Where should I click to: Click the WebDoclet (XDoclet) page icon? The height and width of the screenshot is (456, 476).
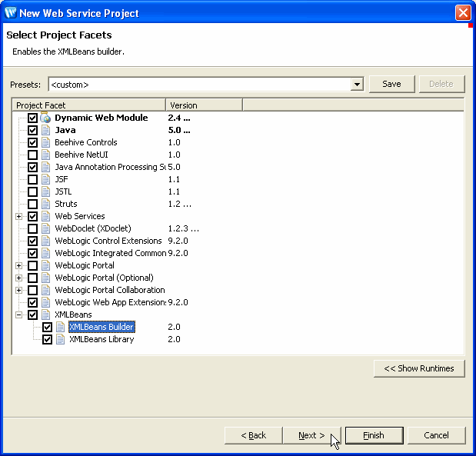point(46,228)
